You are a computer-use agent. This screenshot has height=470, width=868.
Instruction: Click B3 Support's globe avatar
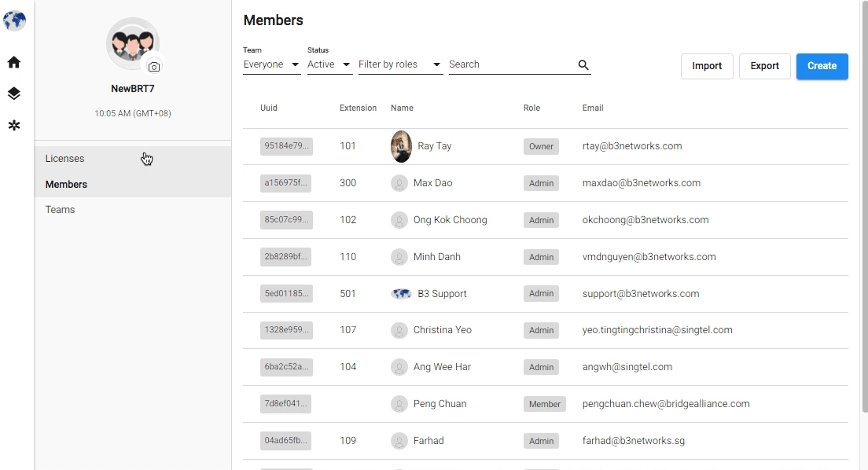401,293
